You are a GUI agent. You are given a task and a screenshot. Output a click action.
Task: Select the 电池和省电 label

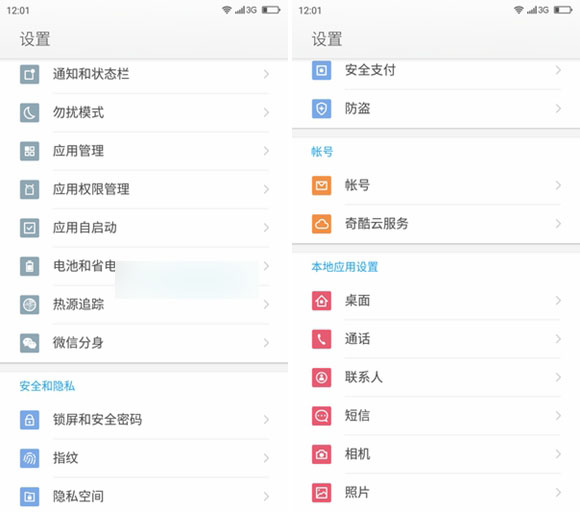tap(85, 266)
